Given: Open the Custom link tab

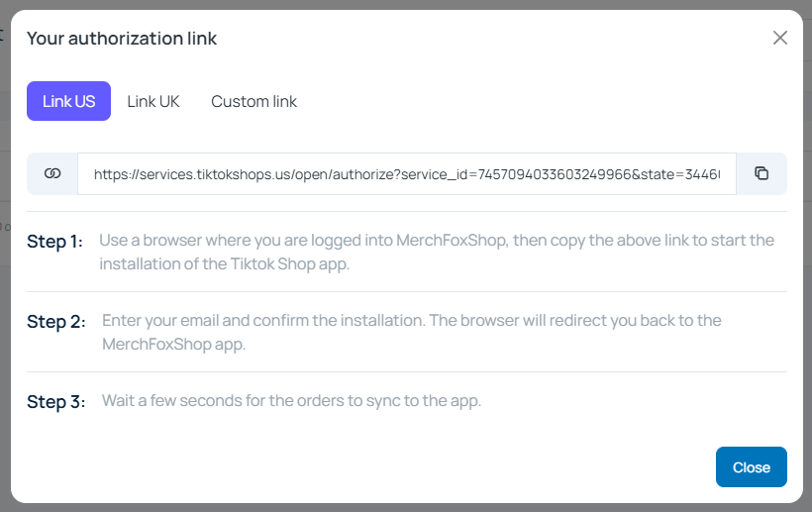Looking at the screenshot, I should point(254,101).
